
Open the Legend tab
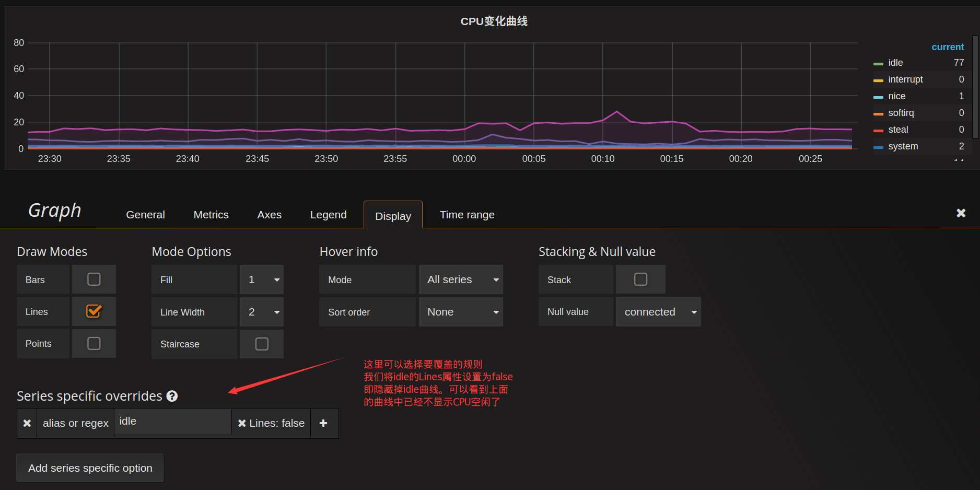pyautogui.click(x=328, y=215)
